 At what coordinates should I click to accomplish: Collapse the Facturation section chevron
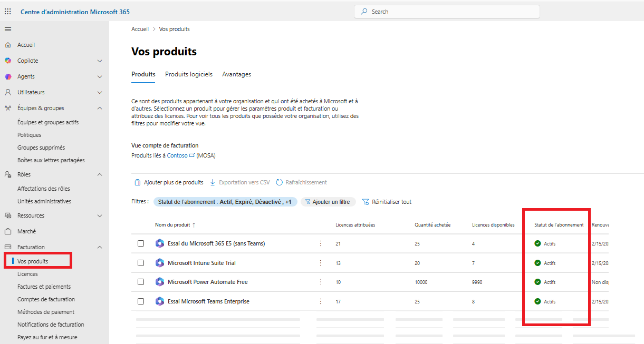(x=100, y=247)
